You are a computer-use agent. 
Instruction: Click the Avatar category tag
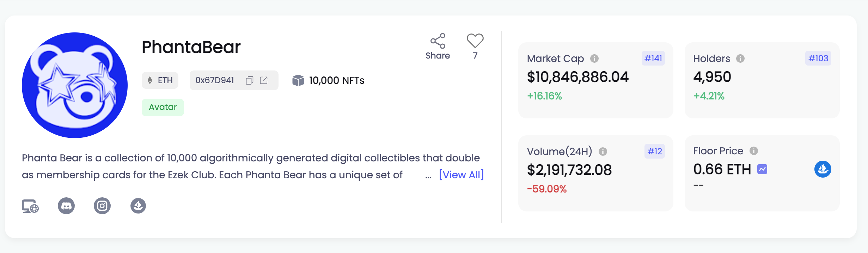(163, 107)
